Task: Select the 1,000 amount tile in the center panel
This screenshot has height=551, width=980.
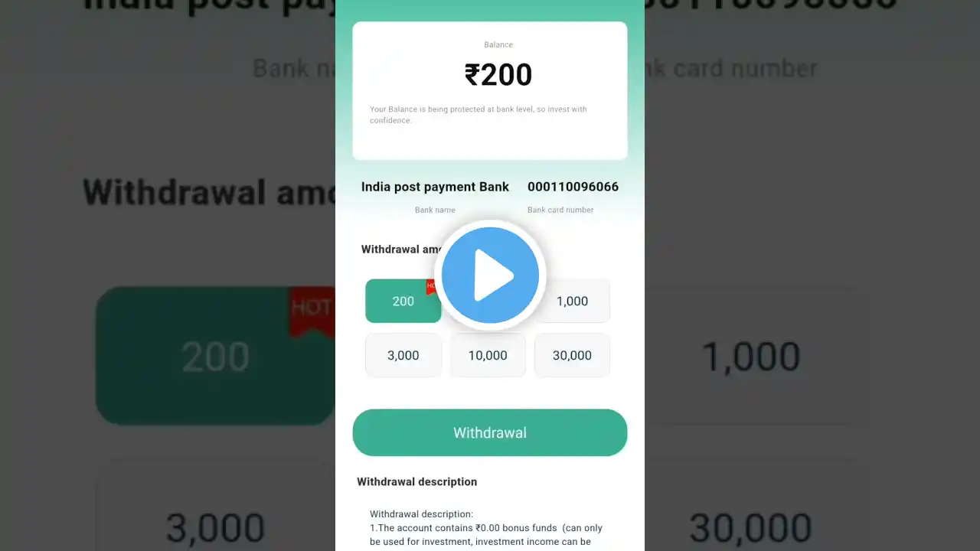Action: click(572, 301)
